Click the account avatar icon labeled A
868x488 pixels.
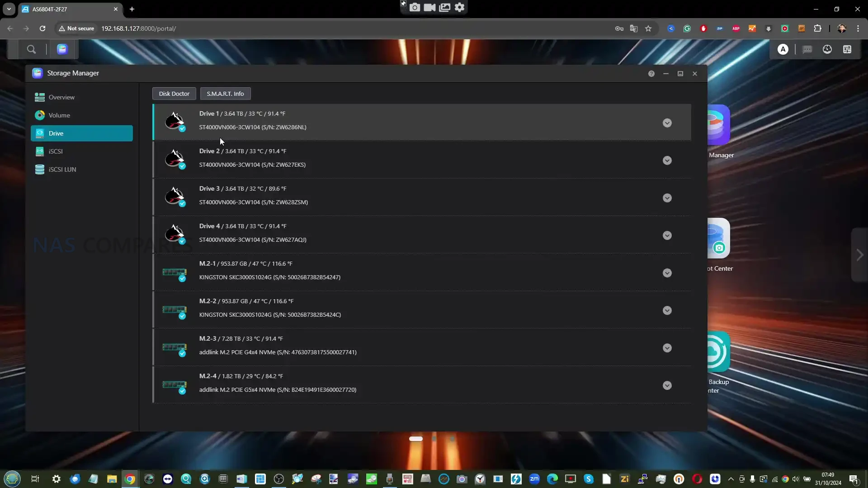pyautogui.click(x=783, y=49)
